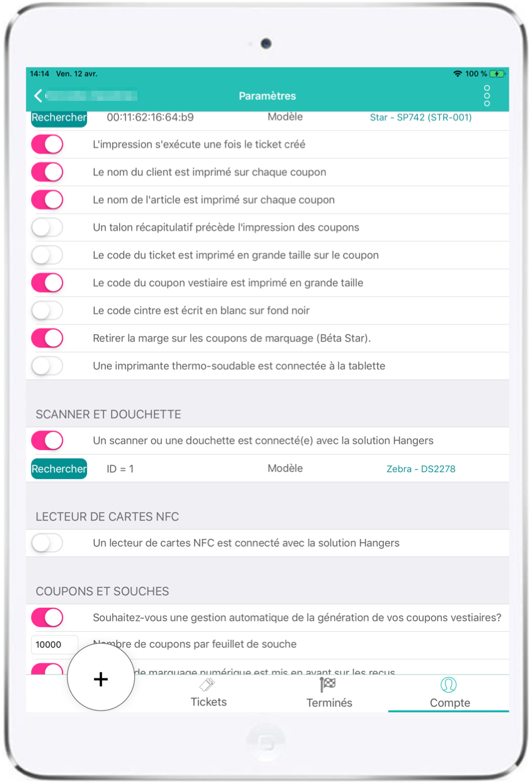The image size is (532, 783).
Task: Open the three-dot options menu
Action: click(x=487, y=96)
